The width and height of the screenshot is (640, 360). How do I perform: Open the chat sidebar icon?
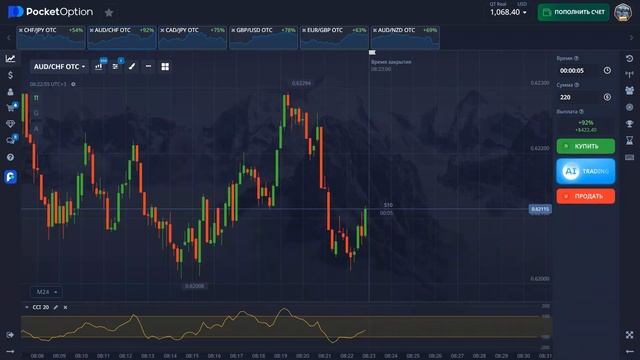pyautogui.click(x=11, y=140)
